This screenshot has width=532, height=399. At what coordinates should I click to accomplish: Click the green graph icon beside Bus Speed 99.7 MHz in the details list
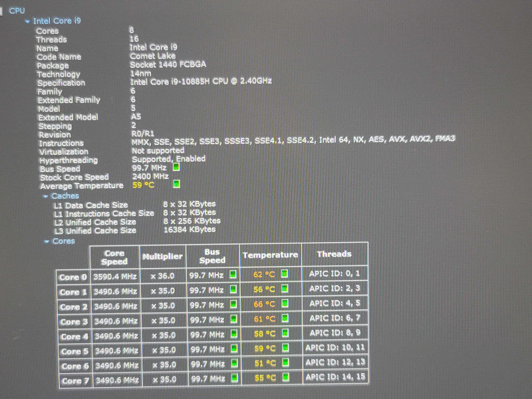tap(176, 167)
